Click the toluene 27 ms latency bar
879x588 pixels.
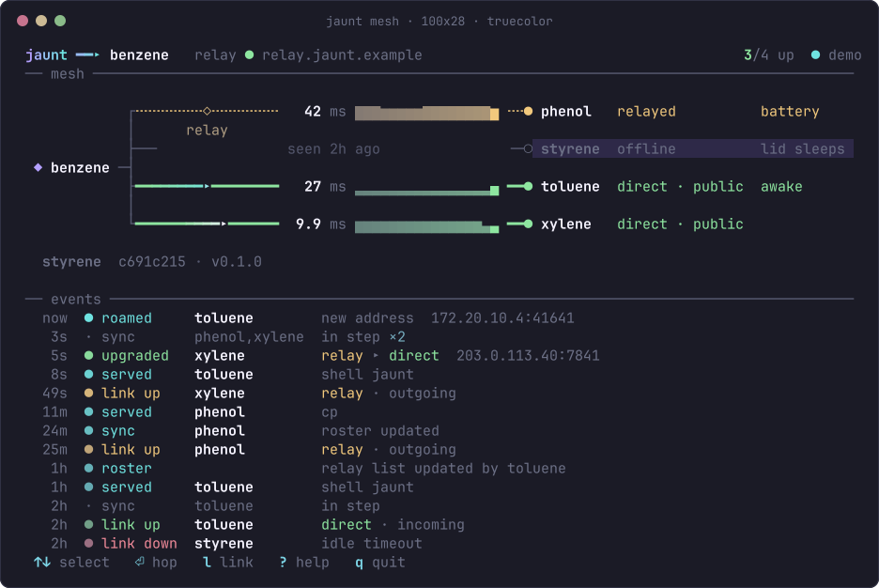[426, 191]
